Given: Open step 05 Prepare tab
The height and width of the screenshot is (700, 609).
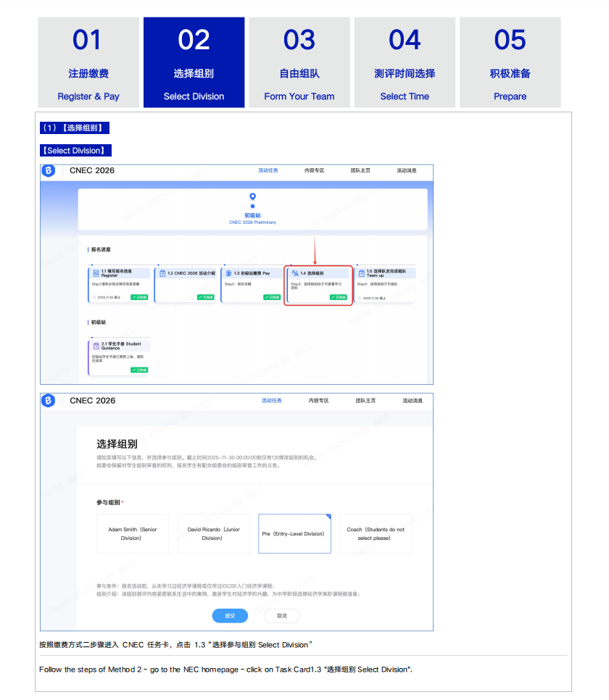Looking at the screenshot, I should 510,63.
